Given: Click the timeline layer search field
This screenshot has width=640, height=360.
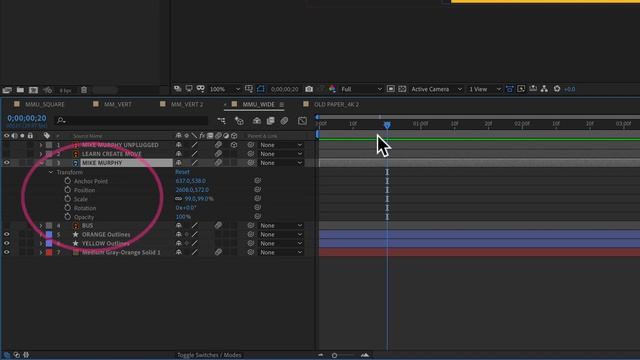Looking at the screenshot, I should [132, 120].
